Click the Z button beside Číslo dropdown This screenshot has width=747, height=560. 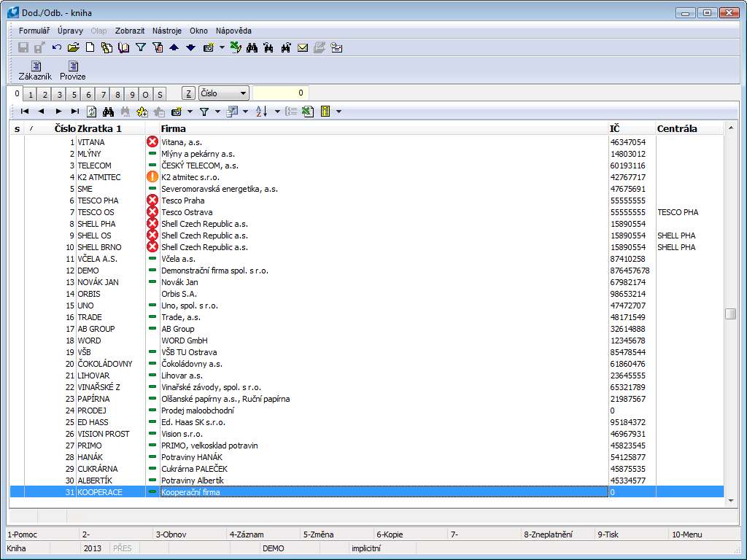coord(188,94)
